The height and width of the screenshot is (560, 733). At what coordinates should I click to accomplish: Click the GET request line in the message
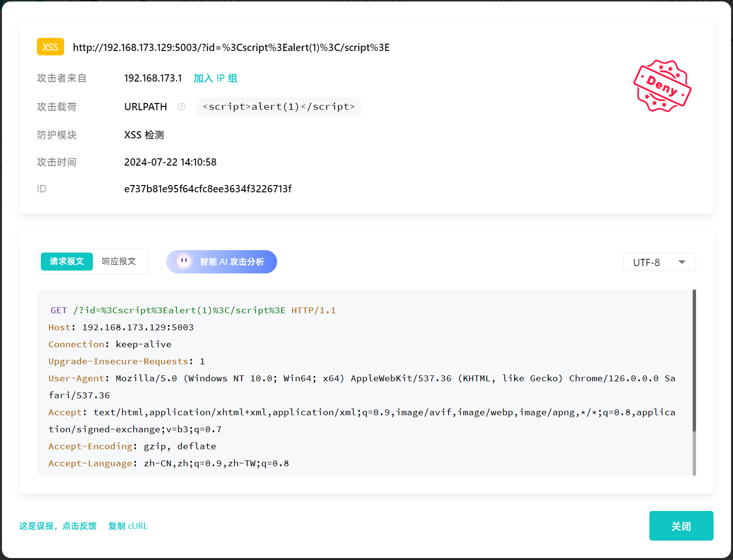pyautogui.click(x=193, y=310)
